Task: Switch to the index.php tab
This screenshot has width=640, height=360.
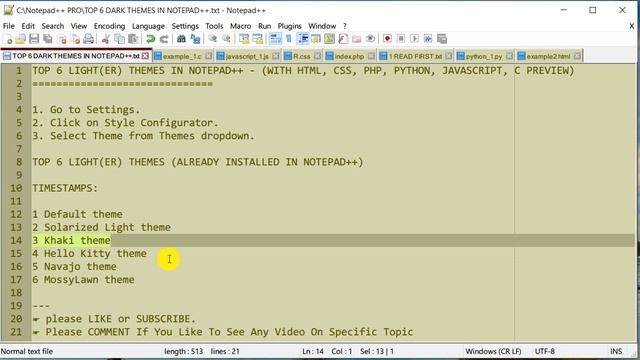Action: (349, 56)
